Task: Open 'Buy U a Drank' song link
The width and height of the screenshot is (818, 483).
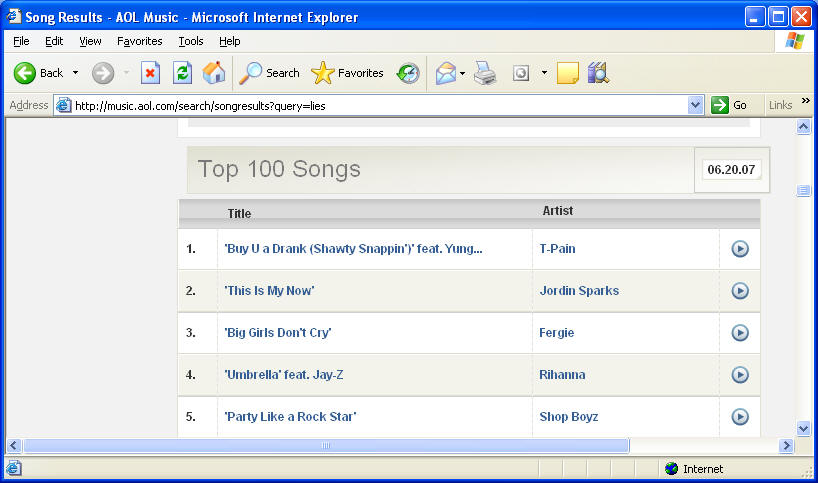Action: (353, 249)
